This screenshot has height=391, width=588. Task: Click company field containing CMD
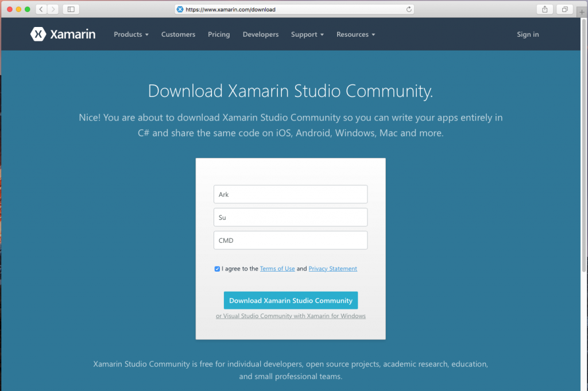click(291, 241)
